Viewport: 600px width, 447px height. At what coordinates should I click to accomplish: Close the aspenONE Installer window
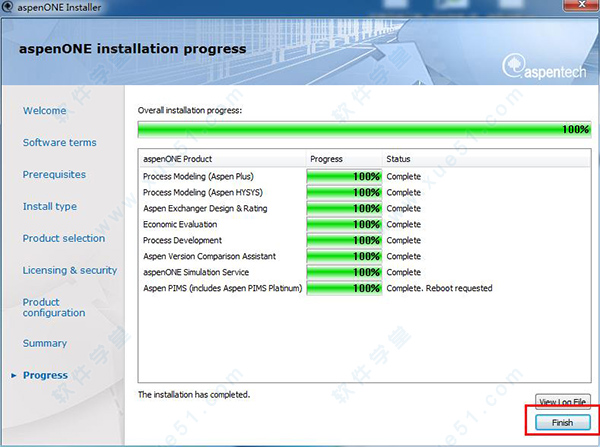point(581,5)
